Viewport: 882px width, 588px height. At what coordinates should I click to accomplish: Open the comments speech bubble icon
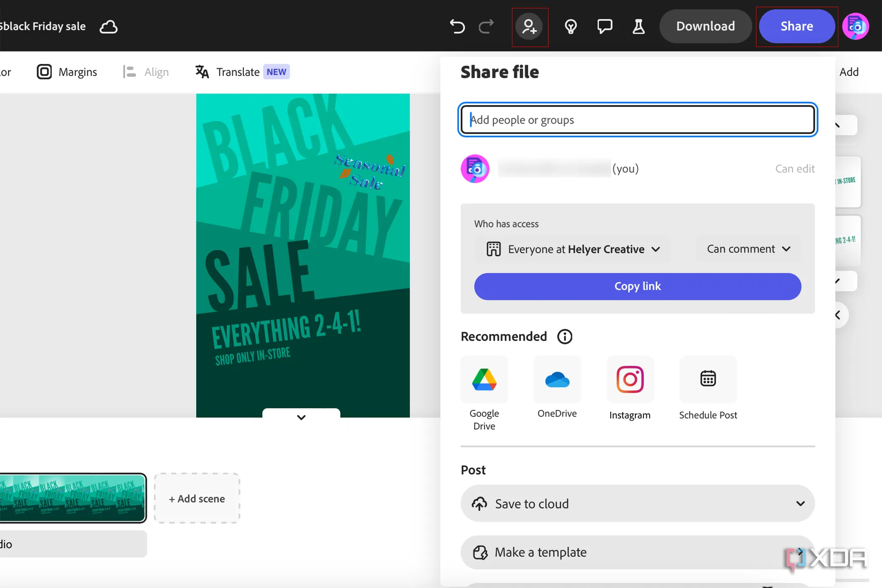point(604,26)
